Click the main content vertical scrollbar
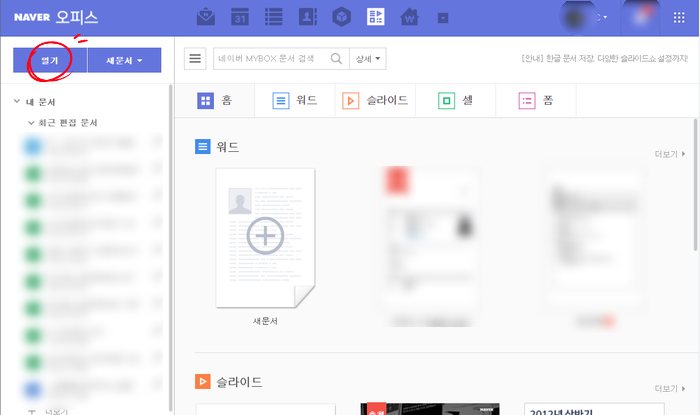700x415 pixels. coord(695,185)
